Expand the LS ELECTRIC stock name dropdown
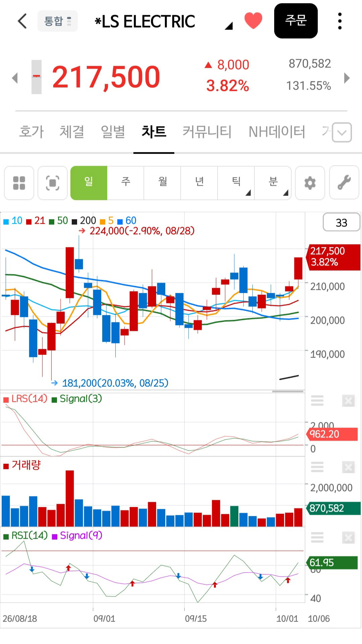Screen dimensions: 362x644 coord(229,26)
